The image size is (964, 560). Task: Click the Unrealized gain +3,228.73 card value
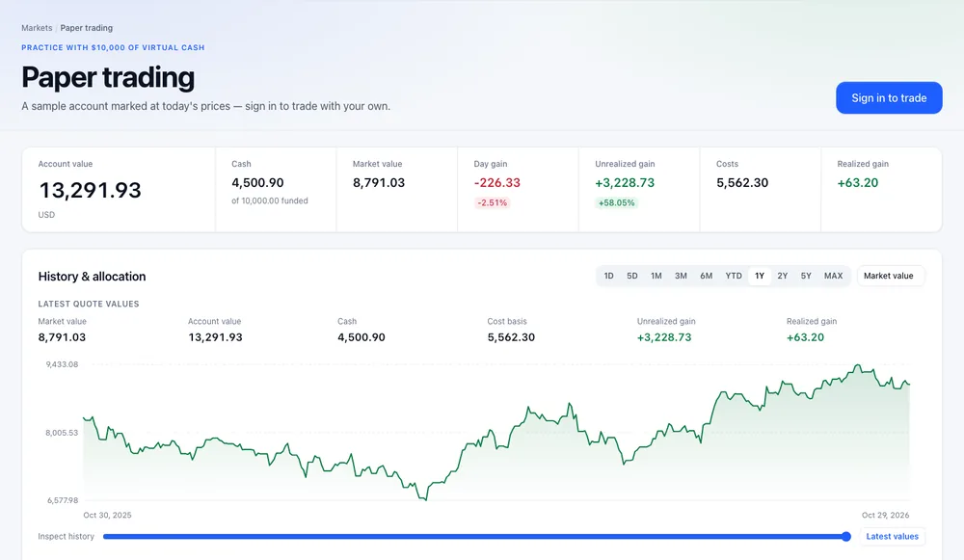tap(625, 182)
